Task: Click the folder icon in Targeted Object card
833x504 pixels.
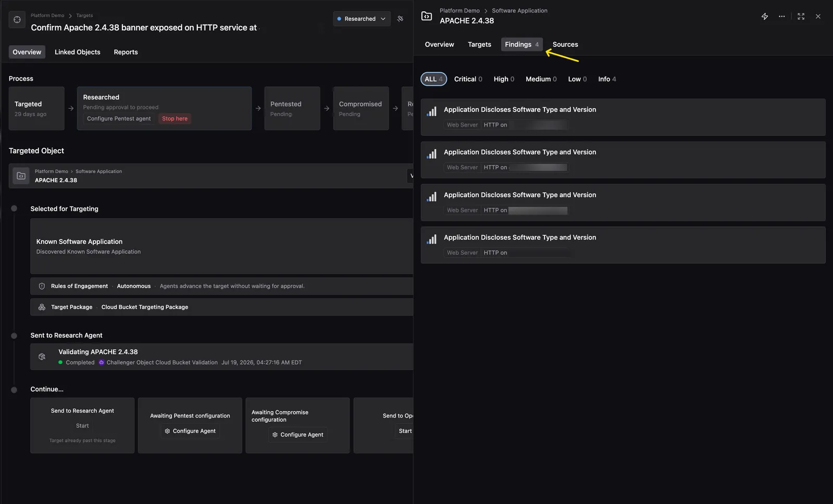Action: click(21, 176)
